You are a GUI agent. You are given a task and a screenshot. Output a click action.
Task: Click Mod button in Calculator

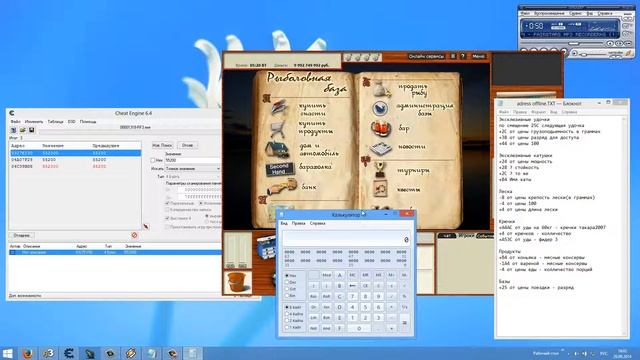click(327, 276)
